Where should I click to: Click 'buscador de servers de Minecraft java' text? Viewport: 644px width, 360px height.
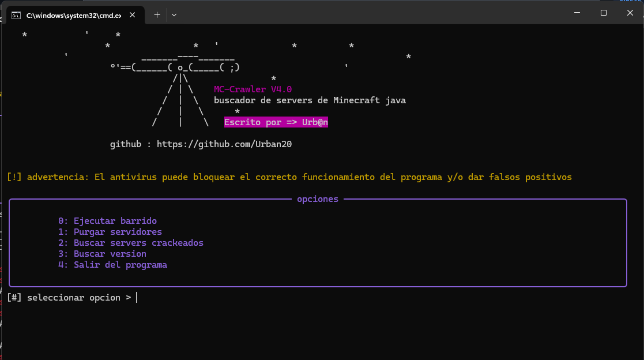tap(310, 100)
